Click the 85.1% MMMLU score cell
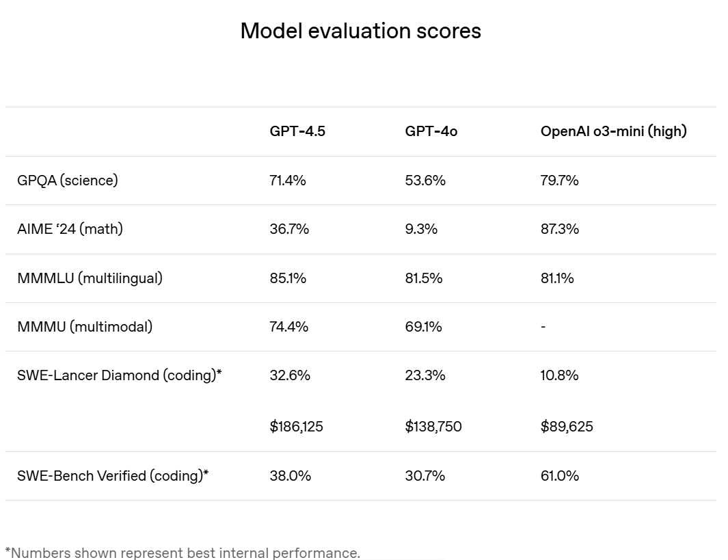Viewport: 728px width, 560px height. pos(288,278)
